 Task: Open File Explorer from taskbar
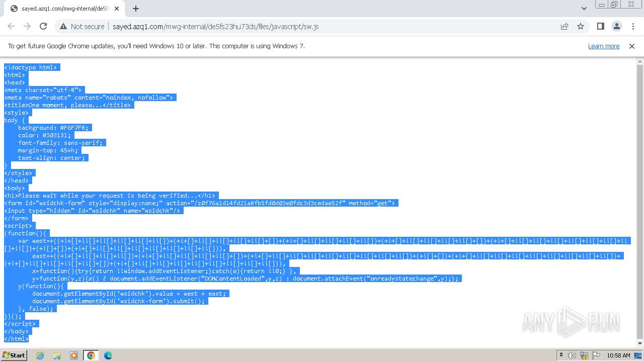click(57, 355)
